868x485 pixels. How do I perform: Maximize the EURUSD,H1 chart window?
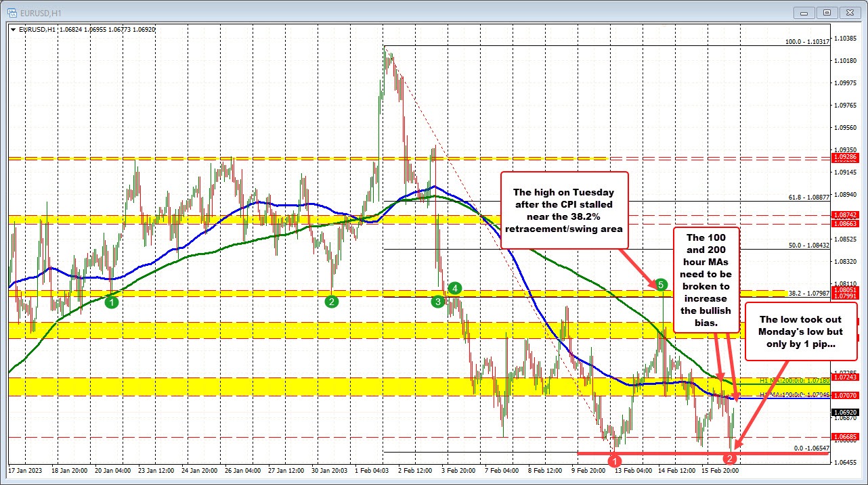coord(827,12)
